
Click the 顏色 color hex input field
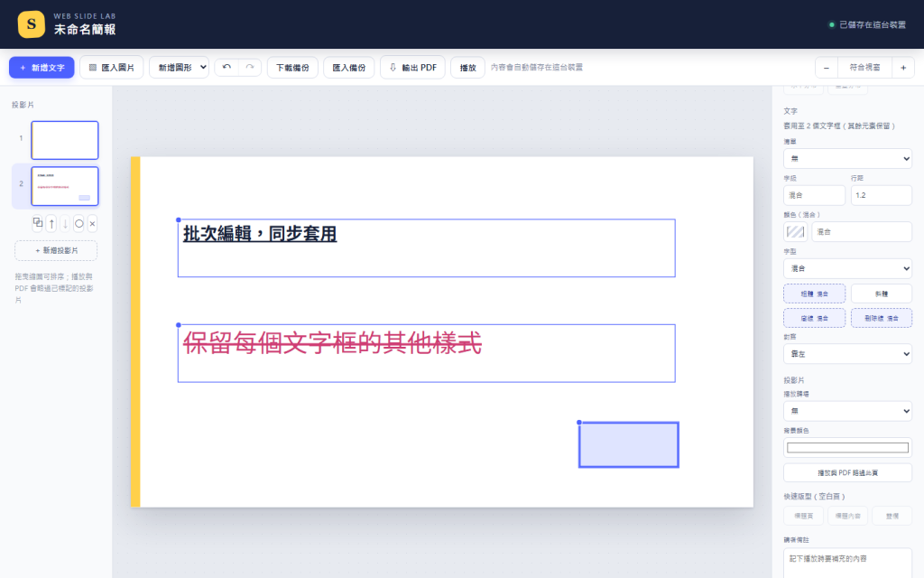(862, 232)
